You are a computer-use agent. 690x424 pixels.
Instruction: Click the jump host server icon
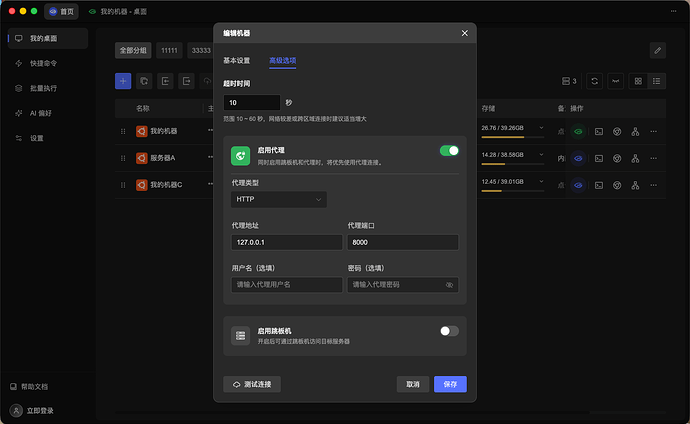pyautogui.click(x=241, y=336)
